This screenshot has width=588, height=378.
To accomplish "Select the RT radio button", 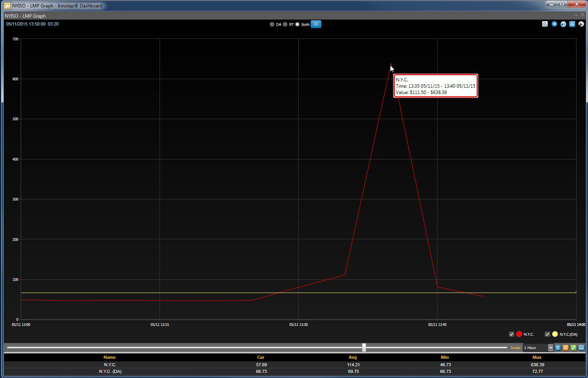I will [x=285, y=24].
